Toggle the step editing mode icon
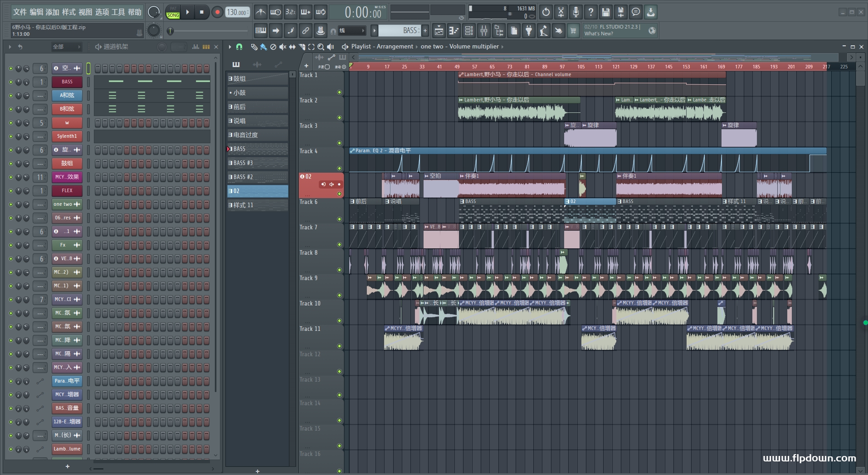Image resolution: width=868 pixels, height=475 pixels. 291,31
